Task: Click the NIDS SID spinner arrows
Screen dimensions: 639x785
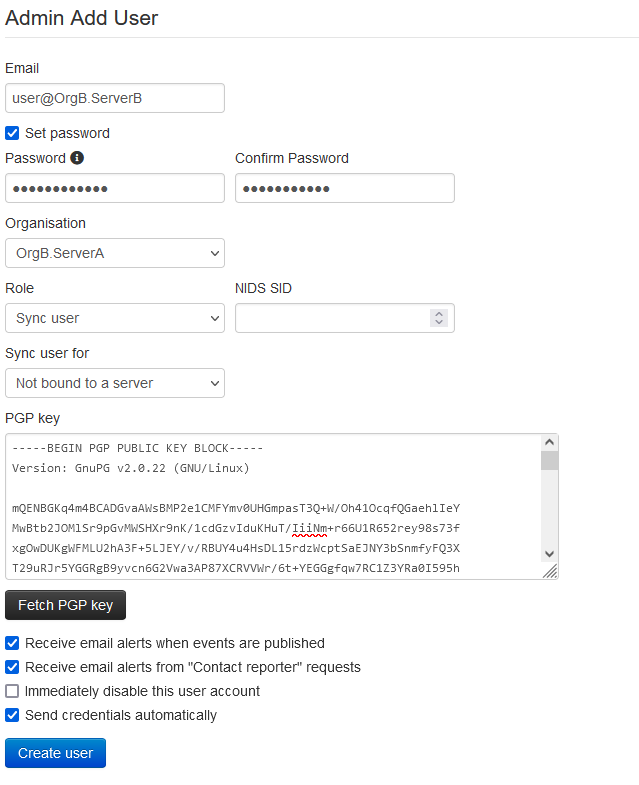Action: click(x=438, y=318)
